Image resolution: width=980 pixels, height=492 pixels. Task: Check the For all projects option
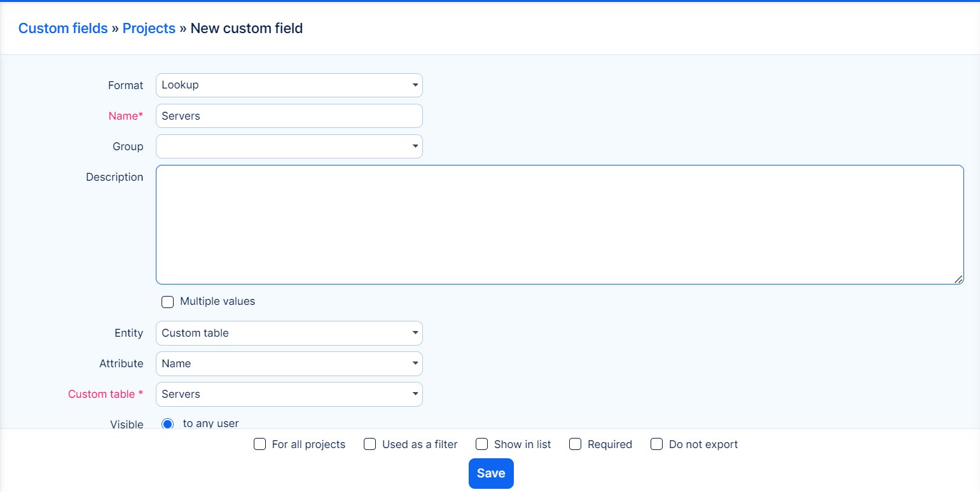click(259, 444)
